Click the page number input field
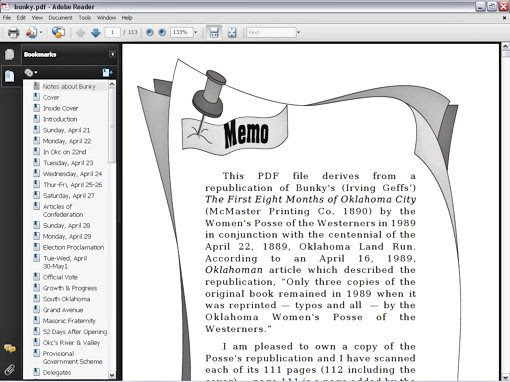Screen dimensions: 510x382 click(x=112, y=32)
